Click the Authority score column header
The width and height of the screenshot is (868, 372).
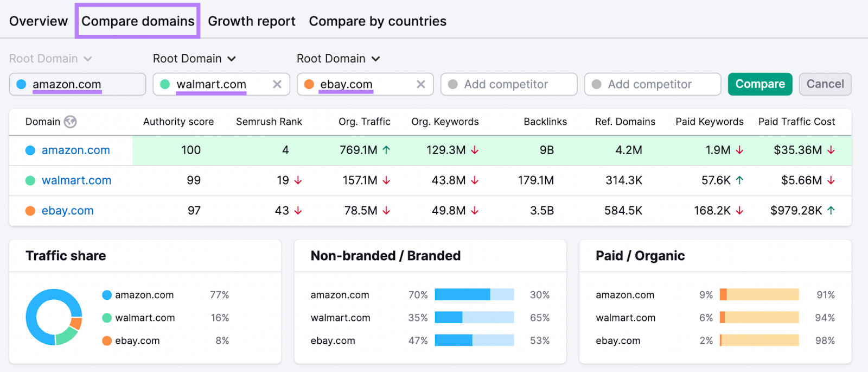[x=178, y=122]
